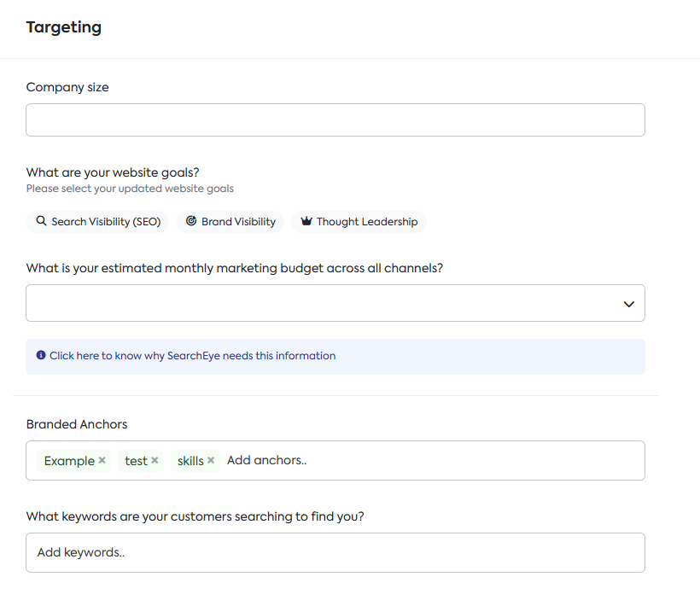
Task: Click the target icon in Brand Visibility chip
Action: point(191,221)
